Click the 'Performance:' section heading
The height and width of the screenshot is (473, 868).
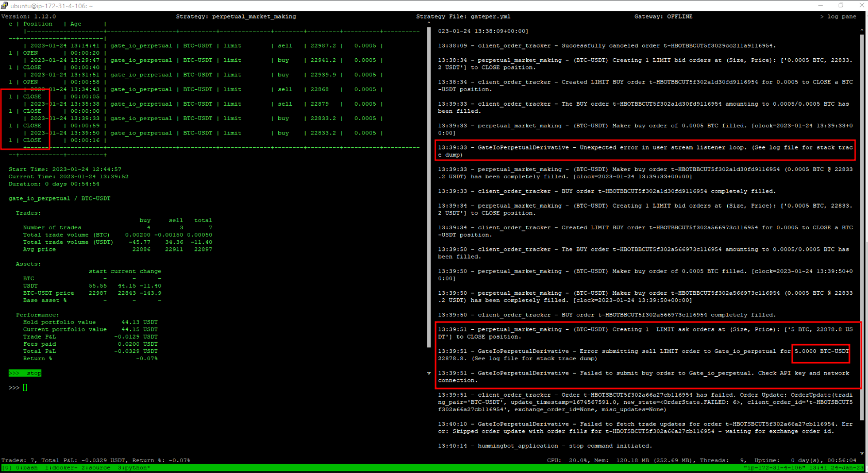[38, 315]
